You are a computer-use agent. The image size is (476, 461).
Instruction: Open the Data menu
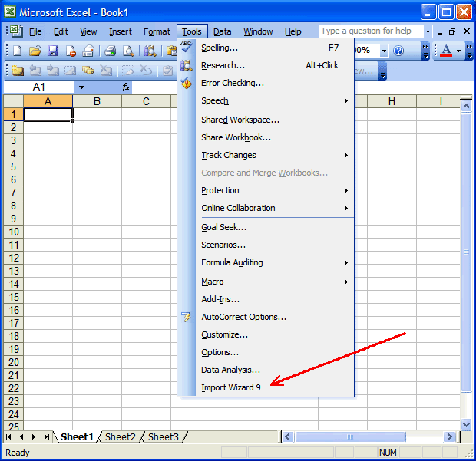222,31
